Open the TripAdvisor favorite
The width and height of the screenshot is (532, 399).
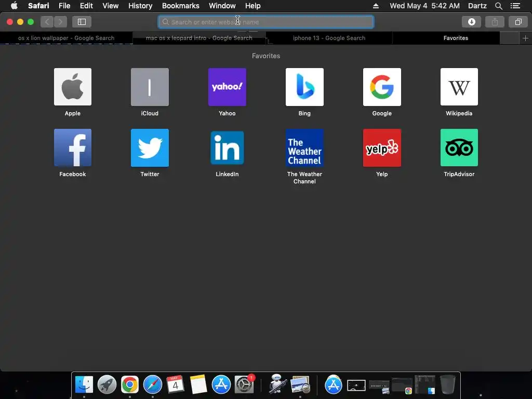coord(459,148)
